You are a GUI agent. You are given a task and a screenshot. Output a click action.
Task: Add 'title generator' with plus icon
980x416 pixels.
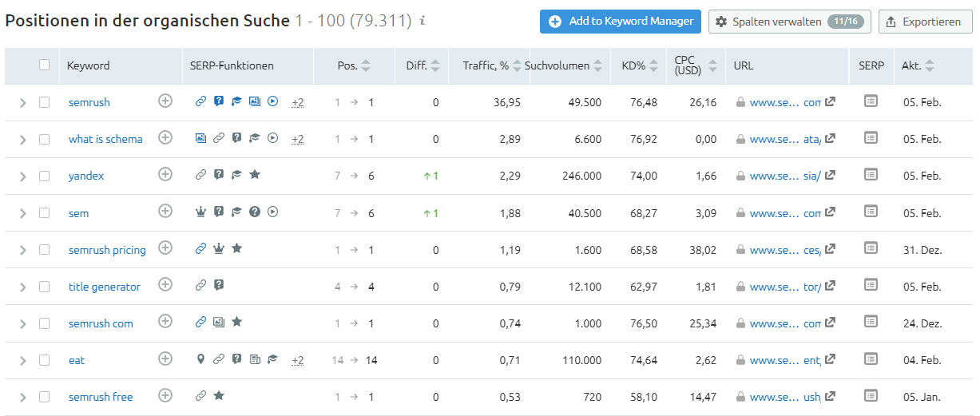coord(165,284)
